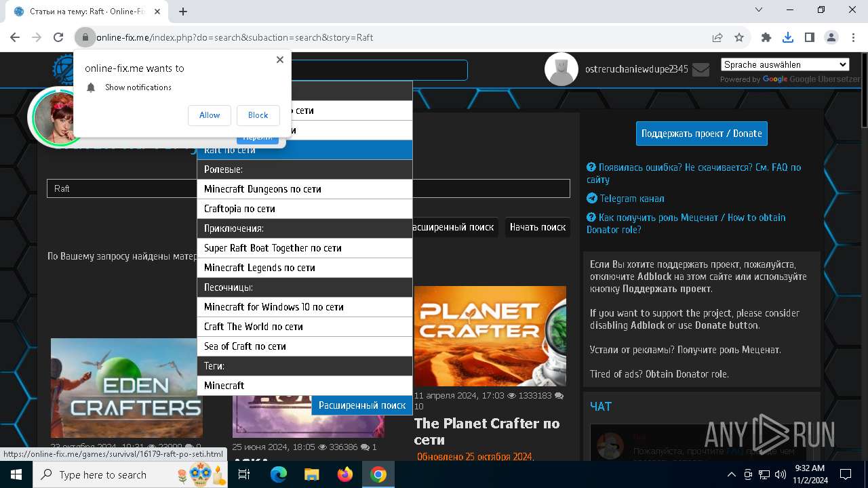
Task: Choose Craftopia по сети suggestion
Action: click(305, 209)
